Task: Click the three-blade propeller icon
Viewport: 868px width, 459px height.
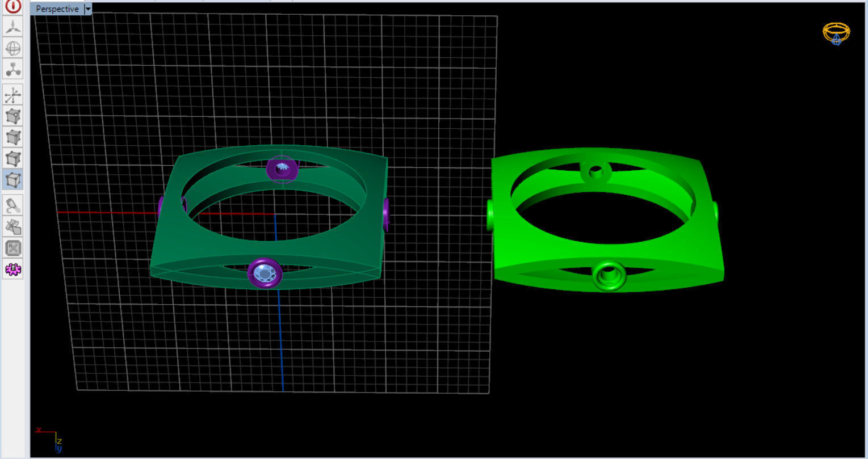Action: [x=13, y=26]
